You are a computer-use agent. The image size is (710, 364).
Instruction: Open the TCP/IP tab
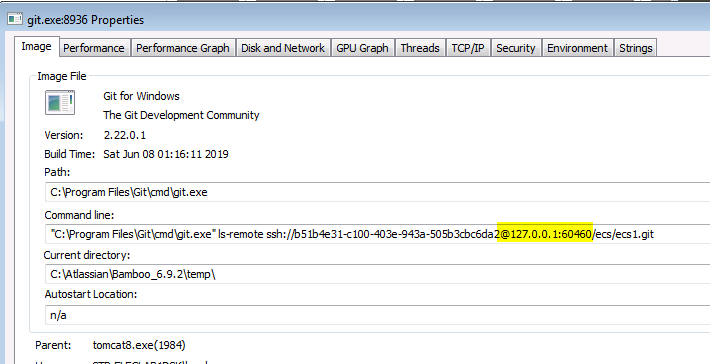coord(468,48)
